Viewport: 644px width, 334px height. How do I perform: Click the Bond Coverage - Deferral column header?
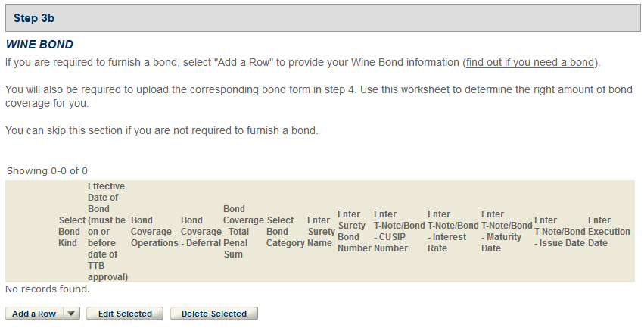click(201, 232)
